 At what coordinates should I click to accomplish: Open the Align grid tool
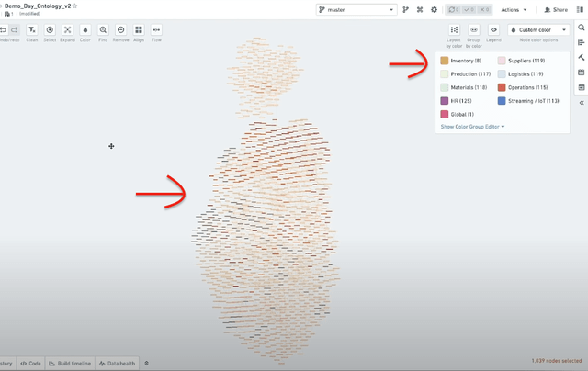[x=139, y=30]
